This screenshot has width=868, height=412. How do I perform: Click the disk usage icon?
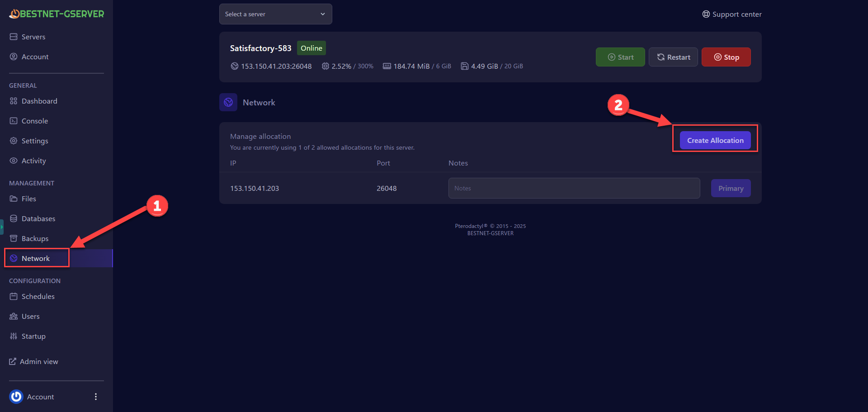tap(464, 66)
